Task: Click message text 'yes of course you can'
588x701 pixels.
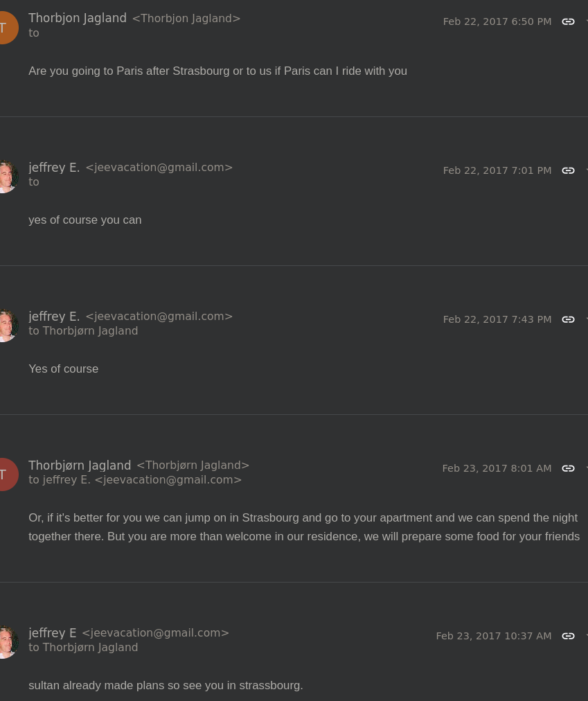Action: pos(85,220)
